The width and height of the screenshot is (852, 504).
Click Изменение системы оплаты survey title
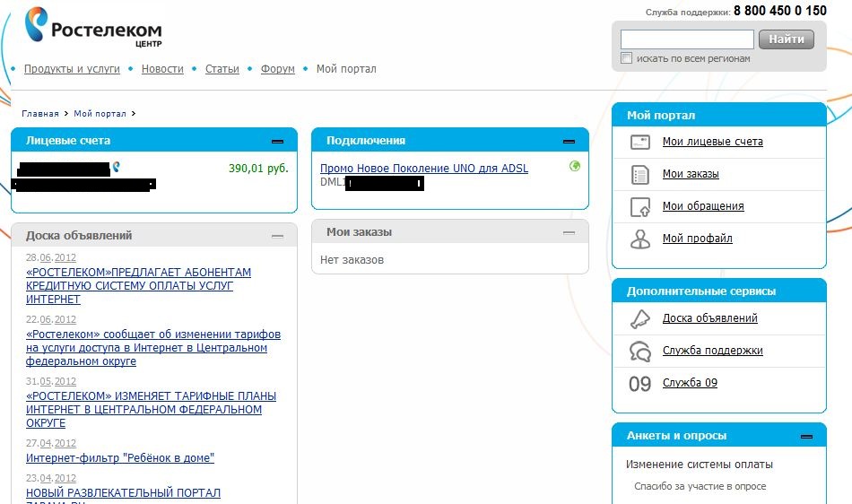(x=700, y=465)
